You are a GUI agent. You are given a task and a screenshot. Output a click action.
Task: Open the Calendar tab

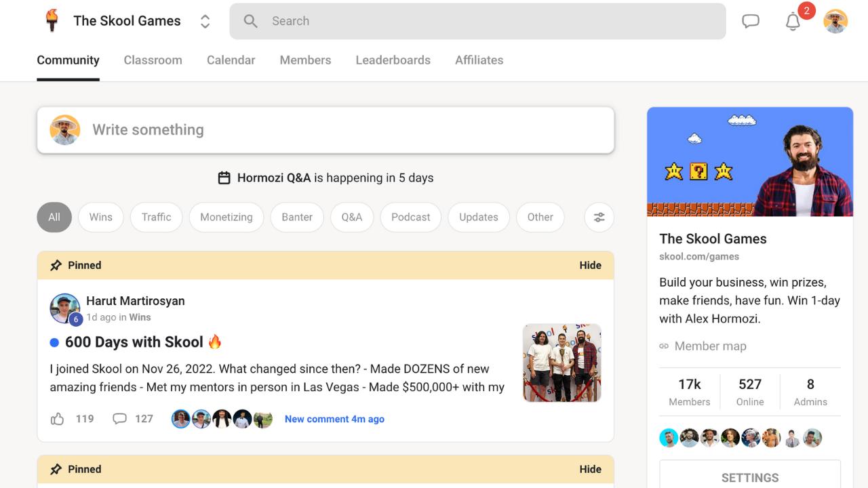pos(231,60)
